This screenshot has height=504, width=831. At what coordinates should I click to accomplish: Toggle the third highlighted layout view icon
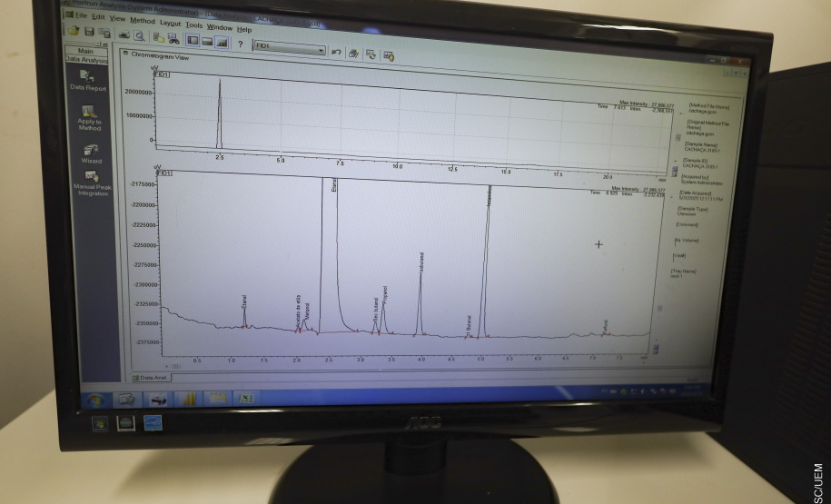222,42
